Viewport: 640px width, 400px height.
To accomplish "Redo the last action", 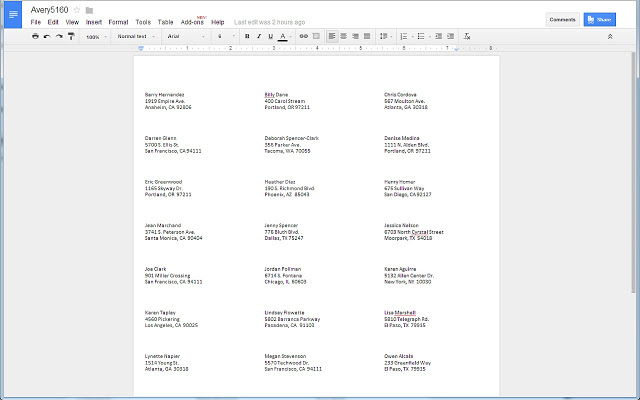I will [x=59, y=36].
